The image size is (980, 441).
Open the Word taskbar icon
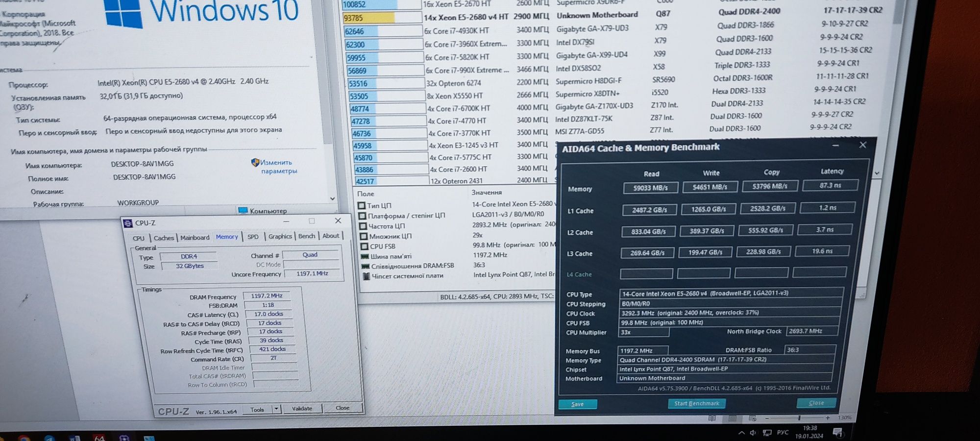point(74,438)
